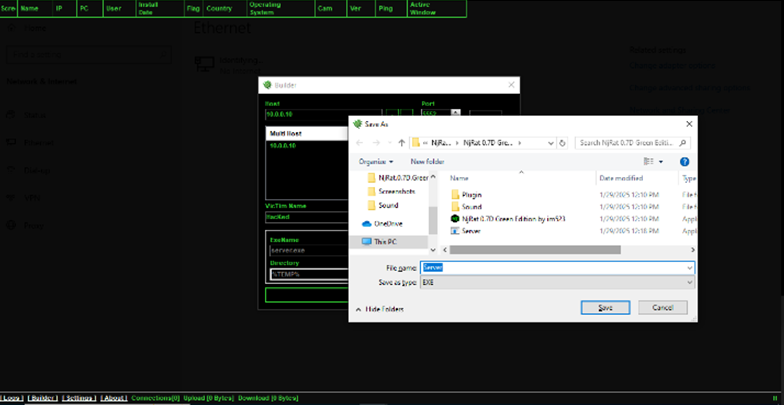Open the Organize dropdown menu
Image resolution: width=784 pixels, height=405 pixels.
pos(376,162)
